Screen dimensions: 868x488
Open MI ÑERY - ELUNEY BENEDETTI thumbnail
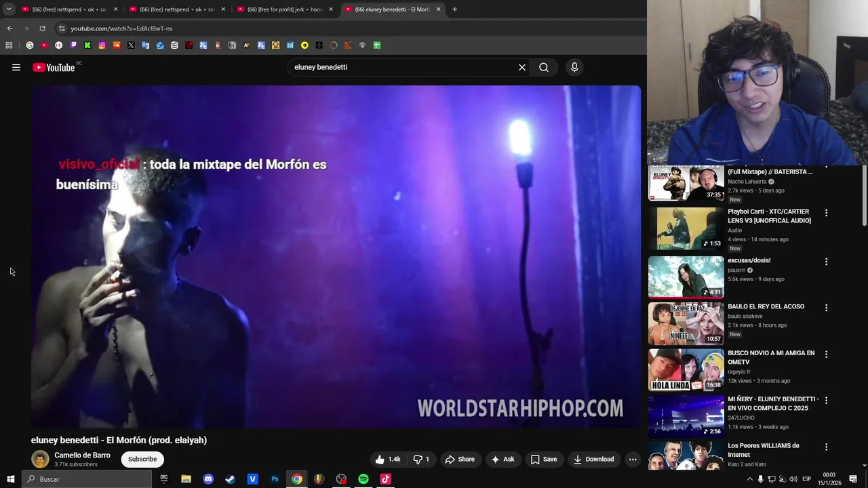point(686,416)
